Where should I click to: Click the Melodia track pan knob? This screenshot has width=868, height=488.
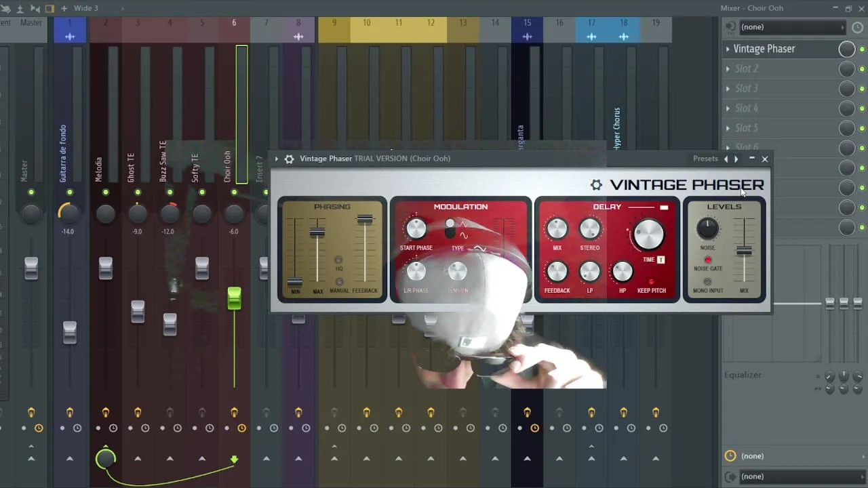(105, 213)
